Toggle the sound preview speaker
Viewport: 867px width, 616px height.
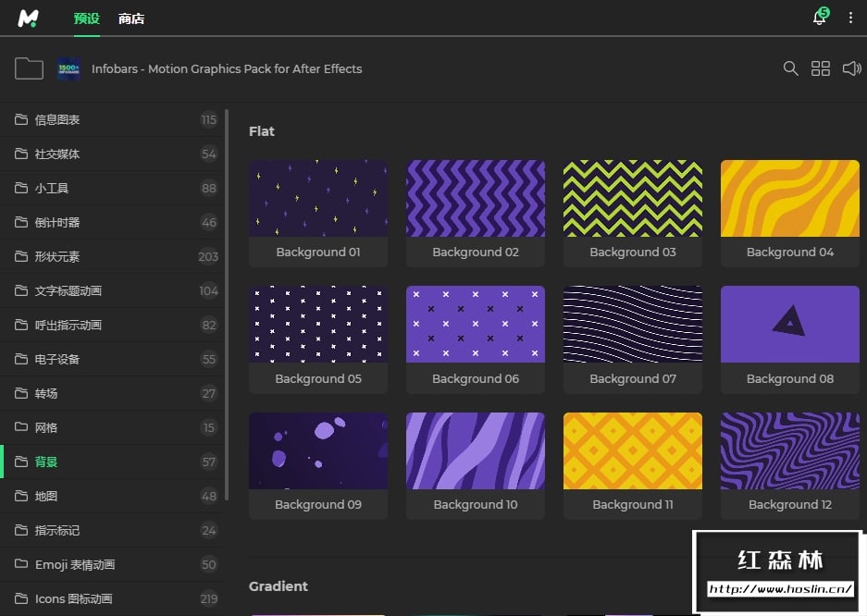[851, 68]
